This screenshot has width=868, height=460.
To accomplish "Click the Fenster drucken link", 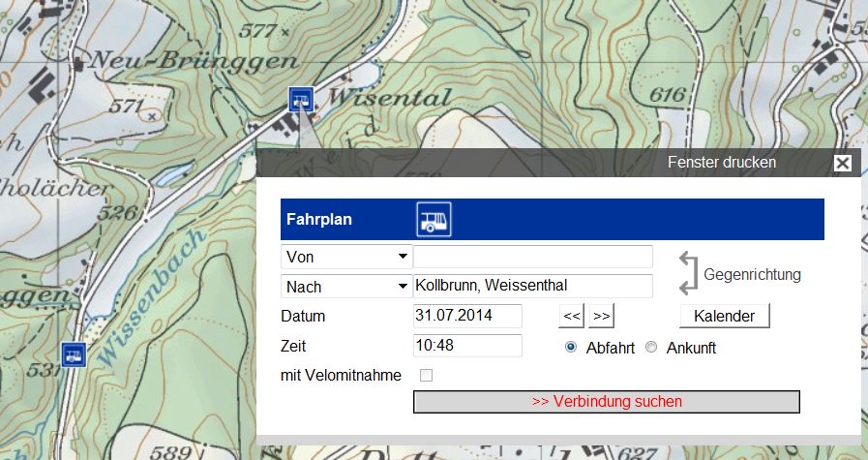I will (x=721, y=163).
